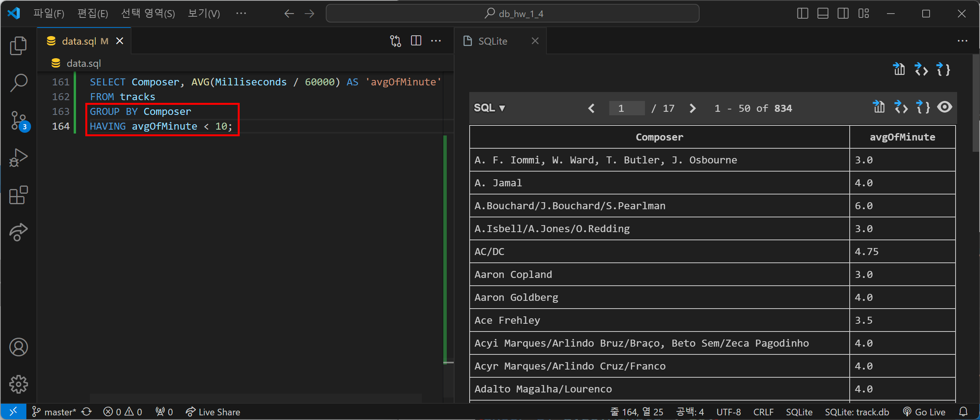This screenshot has height=420, width=980.
Task: Go to next results page
Action: [692, 108]
